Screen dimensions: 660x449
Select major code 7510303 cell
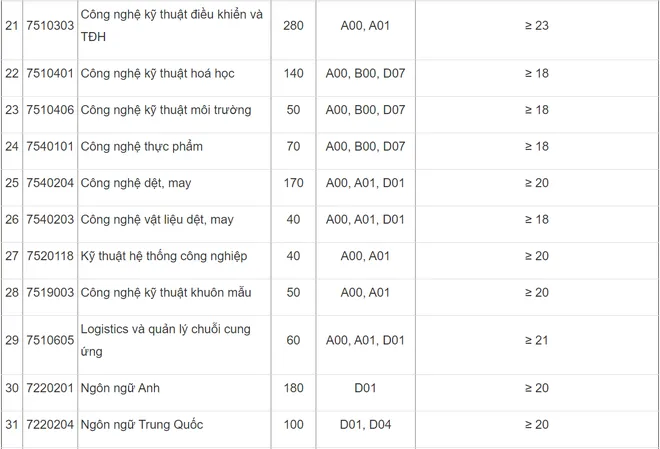(50, 26)
